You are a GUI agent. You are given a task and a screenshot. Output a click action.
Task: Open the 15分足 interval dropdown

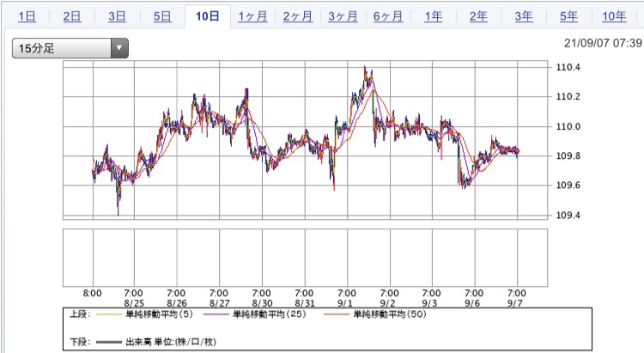[70, 48]
